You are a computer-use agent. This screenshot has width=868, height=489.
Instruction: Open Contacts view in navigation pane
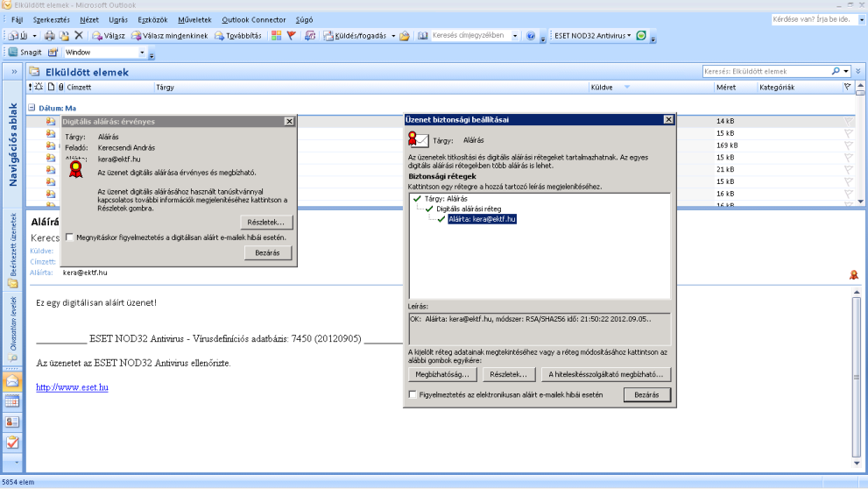(x=12, y=422)
